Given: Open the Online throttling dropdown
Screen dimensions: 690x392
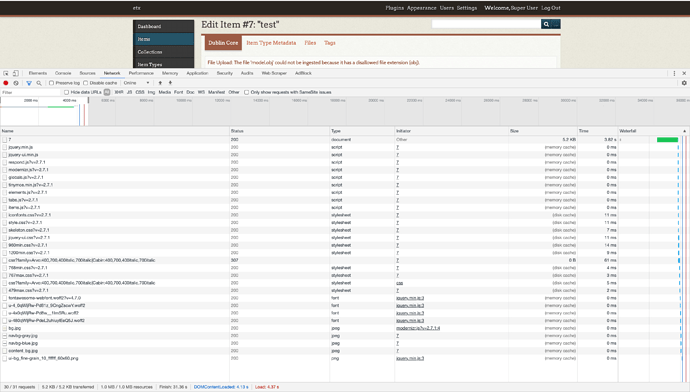Looking at the screenshot, I should point(136,83).
